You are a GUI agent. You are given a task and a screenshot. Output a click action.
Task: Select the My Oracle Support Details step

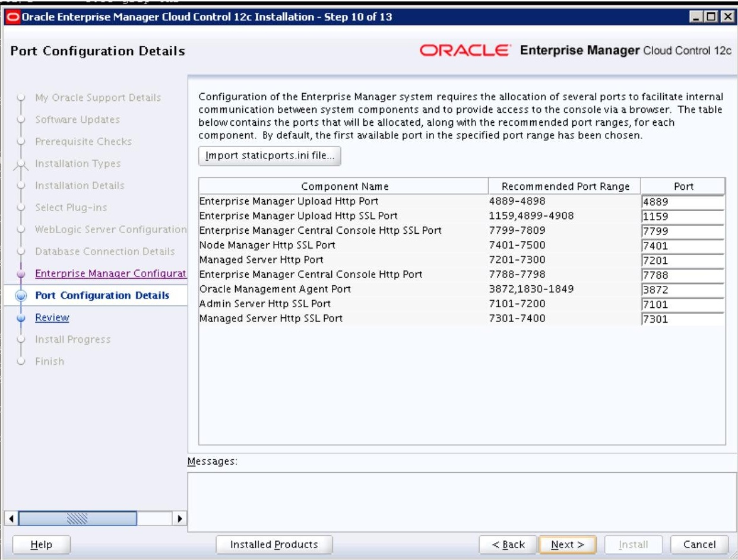click(98, 97)
